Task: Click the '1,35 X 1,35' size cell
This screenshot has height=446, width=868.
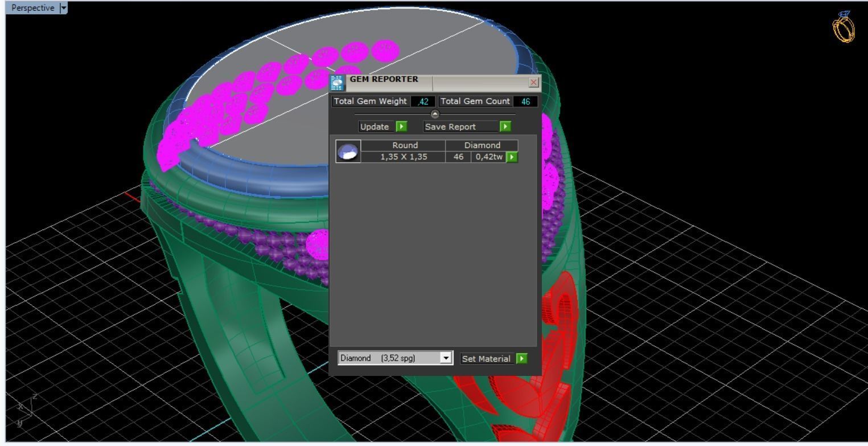Action: click(x=404, y=157)
